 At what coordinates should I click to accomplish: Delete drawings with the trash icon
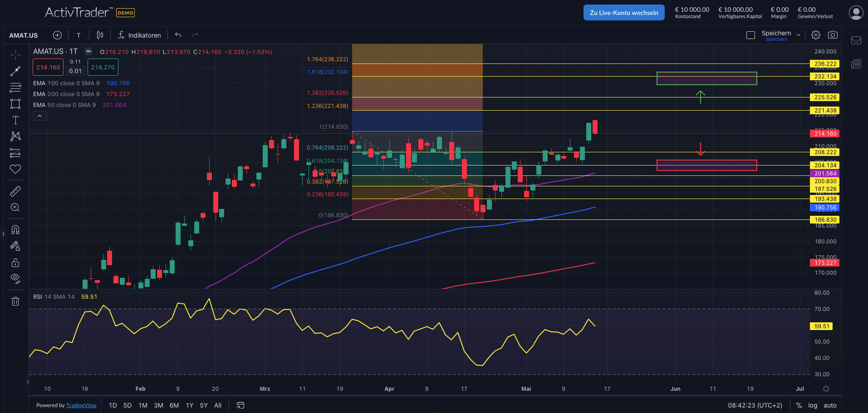pos(15,301)
